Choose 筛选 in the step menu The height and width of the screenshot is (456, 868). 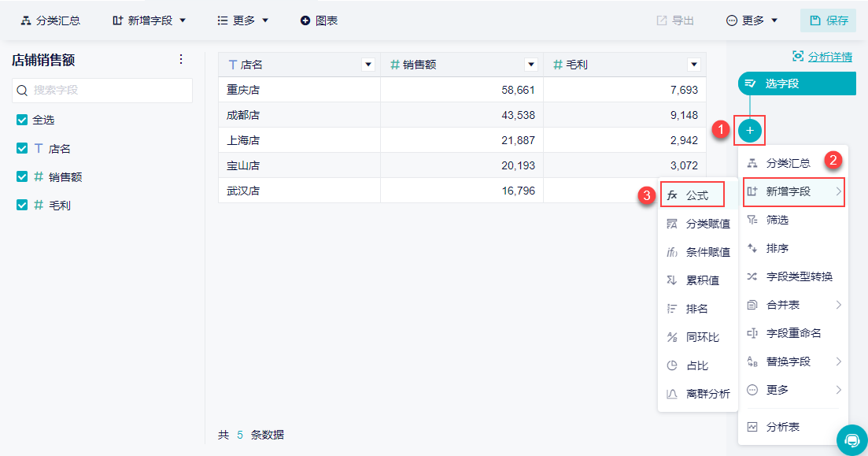click(778, 220)
